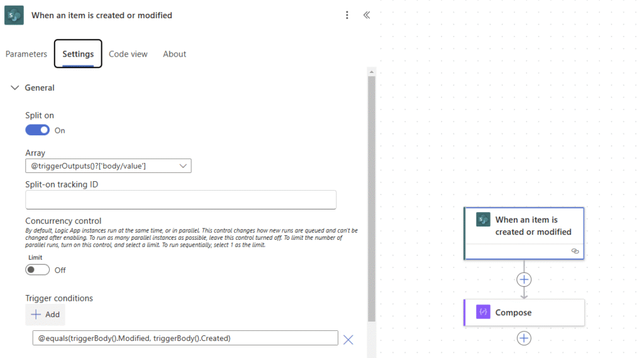This screenshot has width=644, height=358.
Task: Add a step between trigger and Compose
Action: 524,279
